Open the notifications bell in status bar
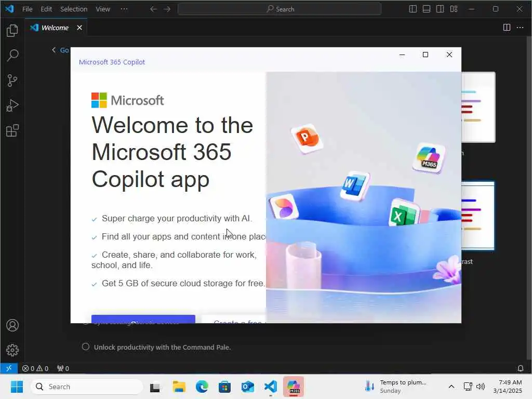This screenshot has width=532, height=399. click(520, 368)
